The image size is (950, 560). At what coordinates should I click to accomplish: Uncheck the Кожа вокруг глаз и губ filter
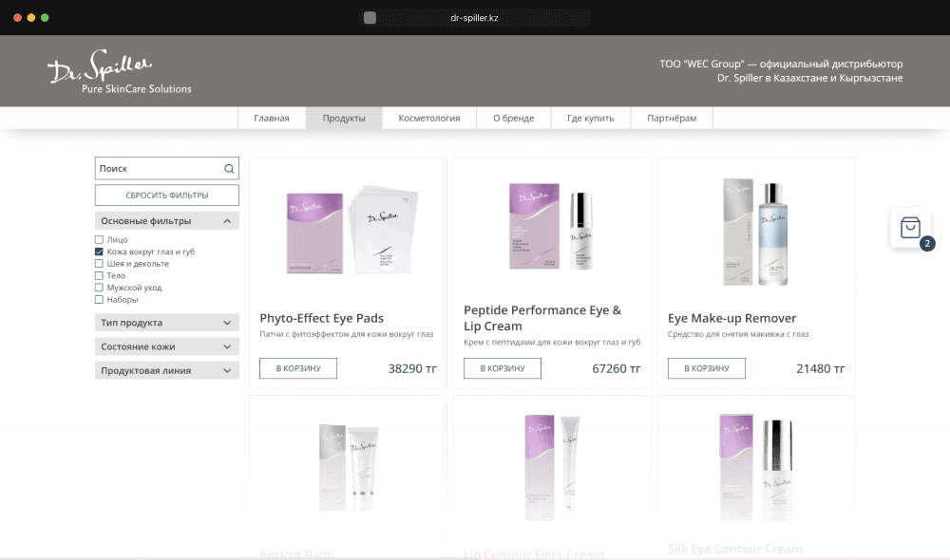100,252
